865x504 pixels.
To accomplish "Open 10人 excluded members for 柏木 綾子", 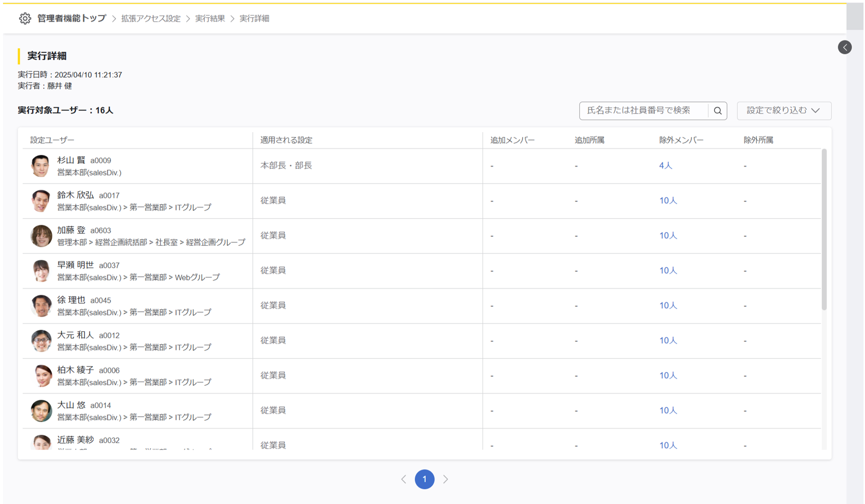I will 668,375.
